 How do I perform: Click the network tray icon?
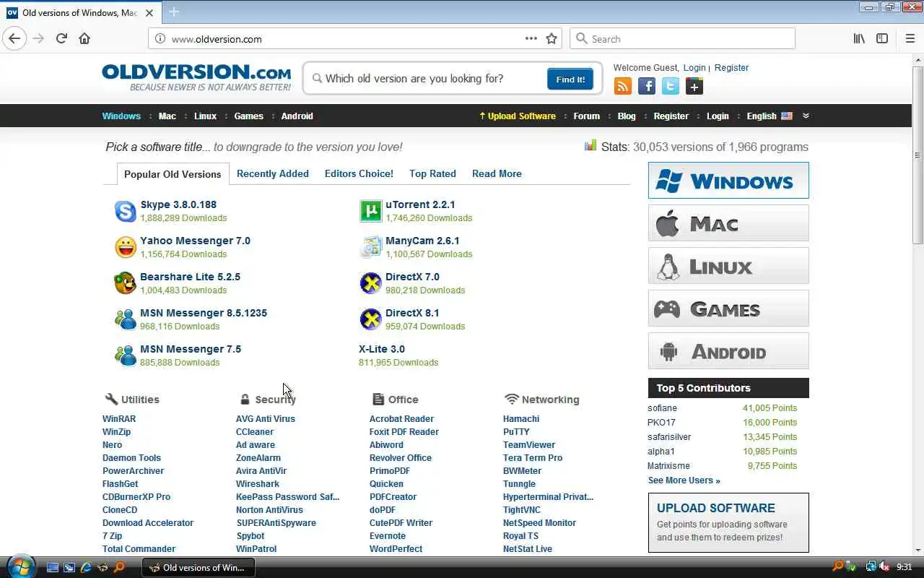tap(871, 567)
